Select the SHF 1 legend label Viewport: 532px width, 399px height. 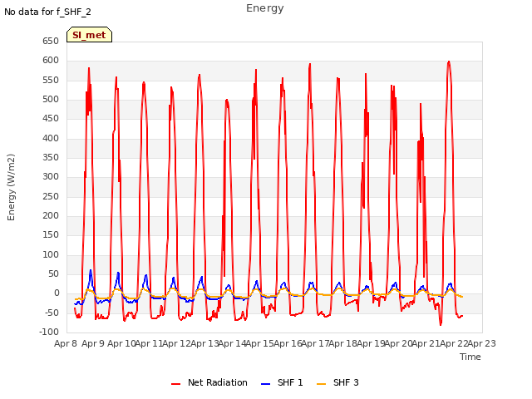[x=290, y=382]
